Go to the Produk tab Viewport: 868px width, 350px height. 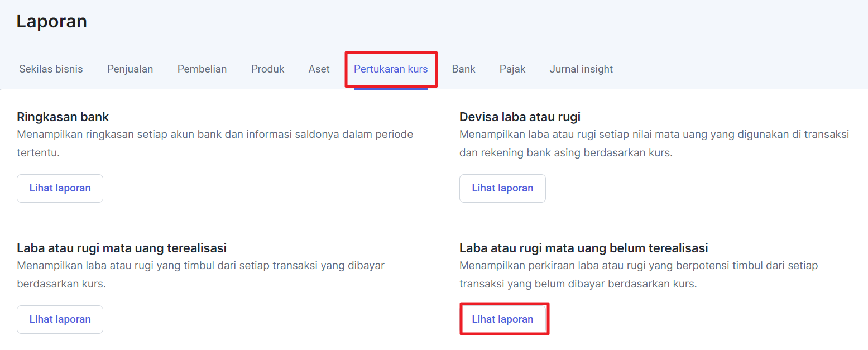tap(267, 69)
